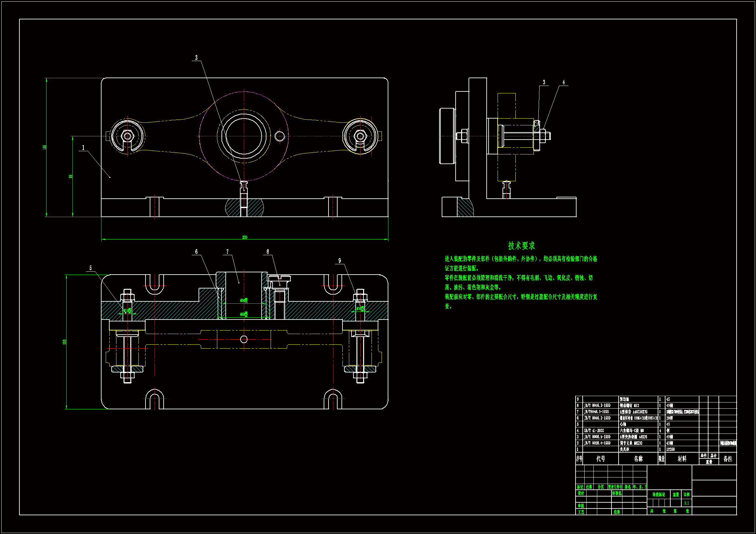Select balloon number 1 on front view

83,147
